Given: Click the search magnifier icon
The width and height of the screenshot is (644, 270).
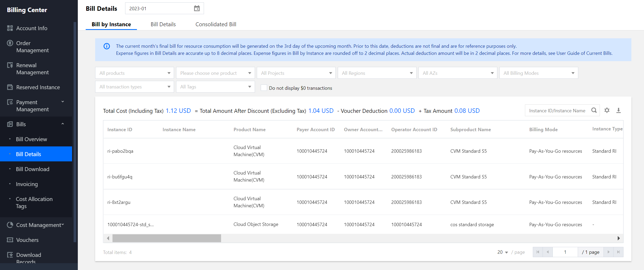Looking at the screenshot, I should point(594,110).
